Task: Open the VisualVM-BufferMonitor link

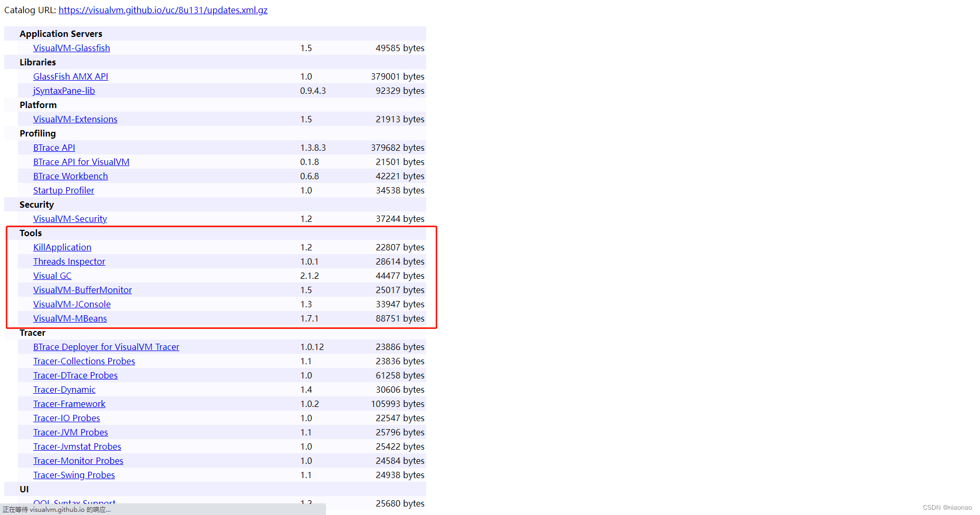Action: coord(83,290)
